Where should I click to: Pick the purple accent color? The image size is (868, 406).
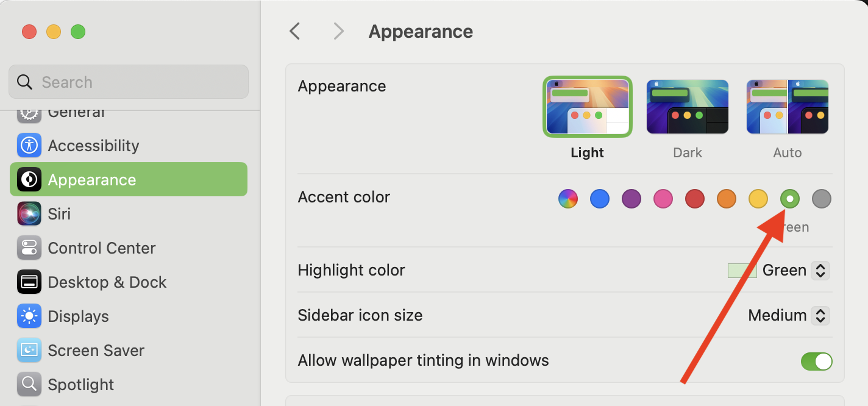[631, 199]
